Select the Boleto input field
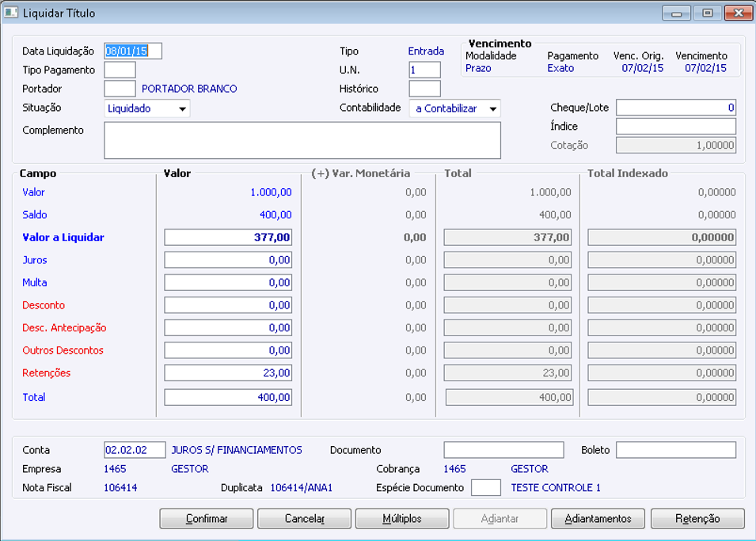 [675, 450]
